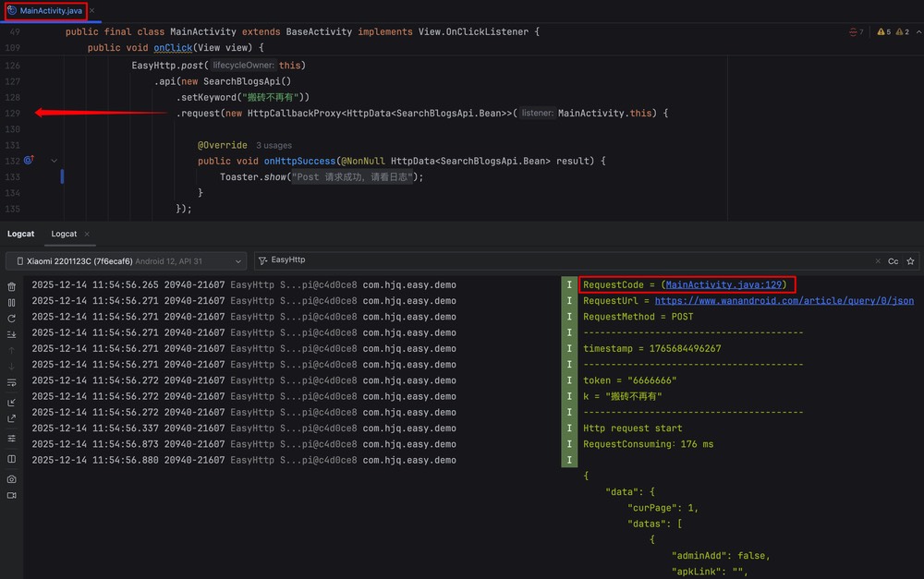Screen dimensions: 924x579
Task: Close the MainActivity.java tab
Action: click(91, 10)
